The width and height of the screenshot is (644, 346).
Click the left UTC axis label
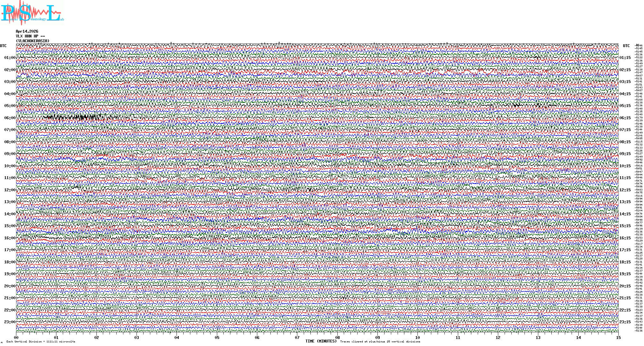pos(3,46)
